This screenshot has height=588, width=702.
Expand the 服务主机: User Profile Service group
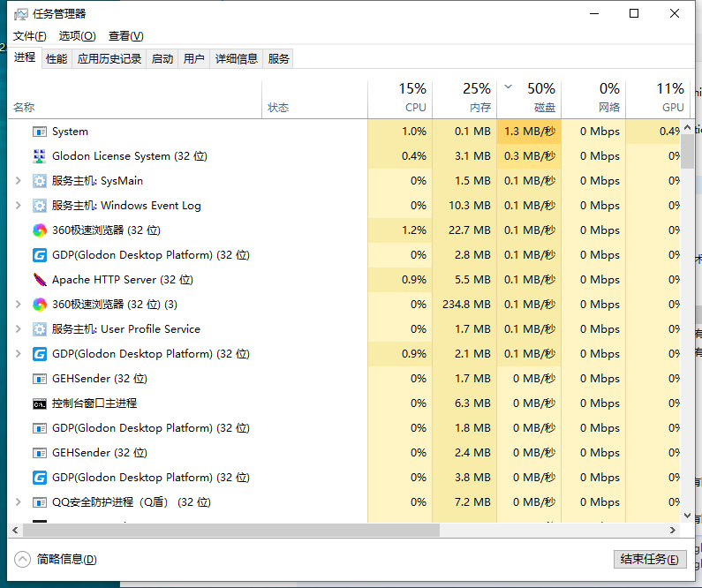pyautogui.click(x=18, y=329)
